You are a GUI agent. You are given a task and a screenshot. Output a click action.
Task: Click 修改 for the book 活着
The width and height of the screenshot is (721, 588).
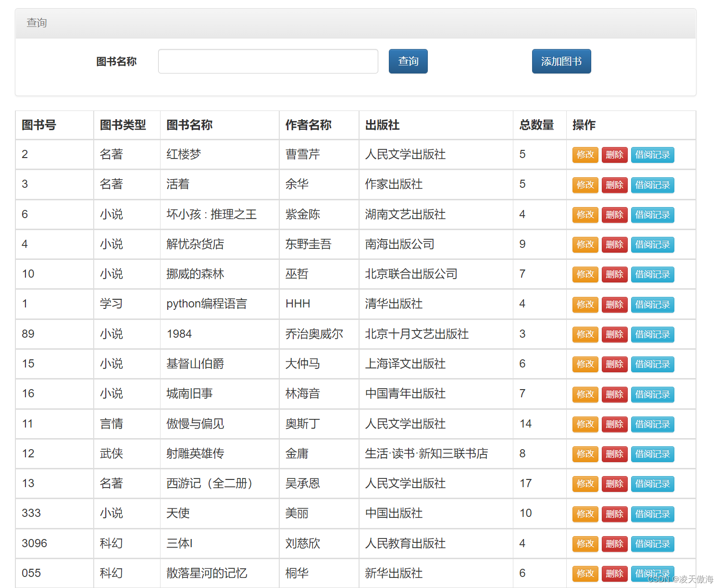coord(585,185)
